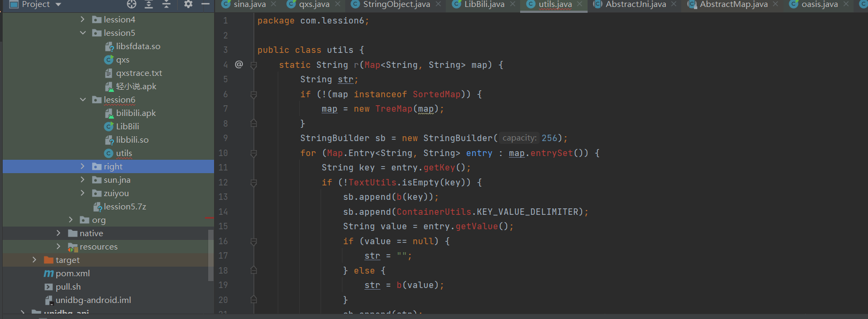
Task: Fold the if block at line 16
Action: coord(254,241)
